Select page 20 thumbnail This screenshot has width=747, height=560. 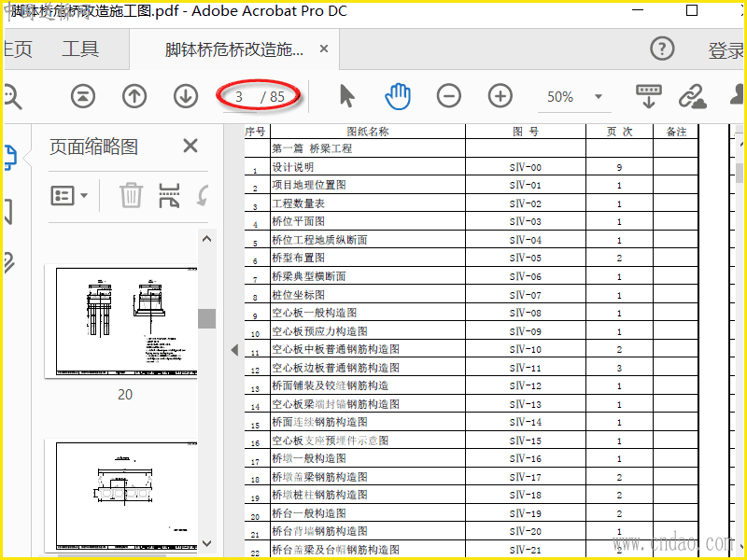121,321
